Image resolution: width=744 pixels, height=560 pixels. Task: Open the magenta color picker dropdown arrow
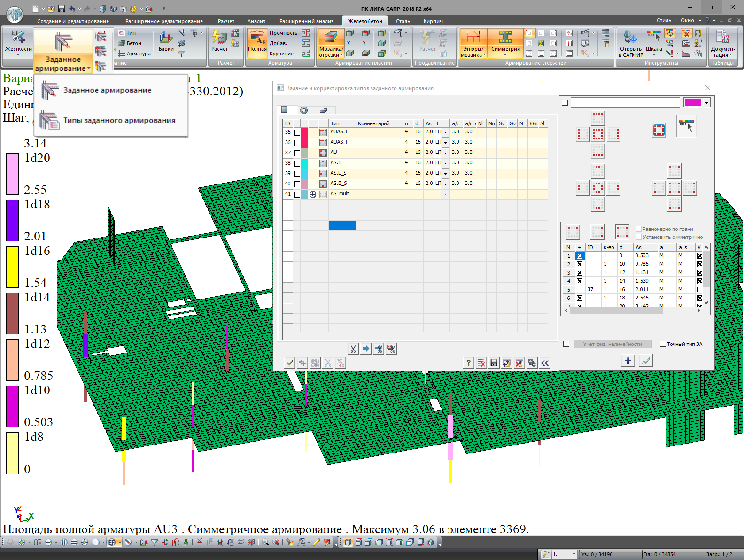coord(706,103)
